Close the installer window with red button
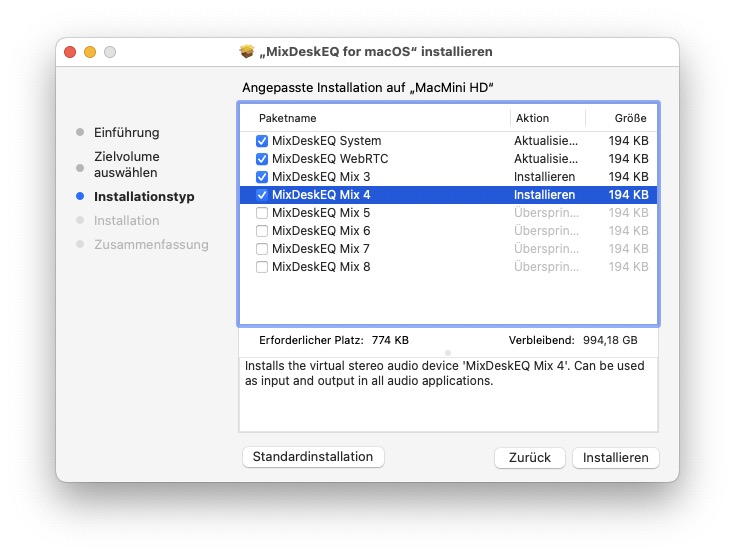 pos(70,52)
